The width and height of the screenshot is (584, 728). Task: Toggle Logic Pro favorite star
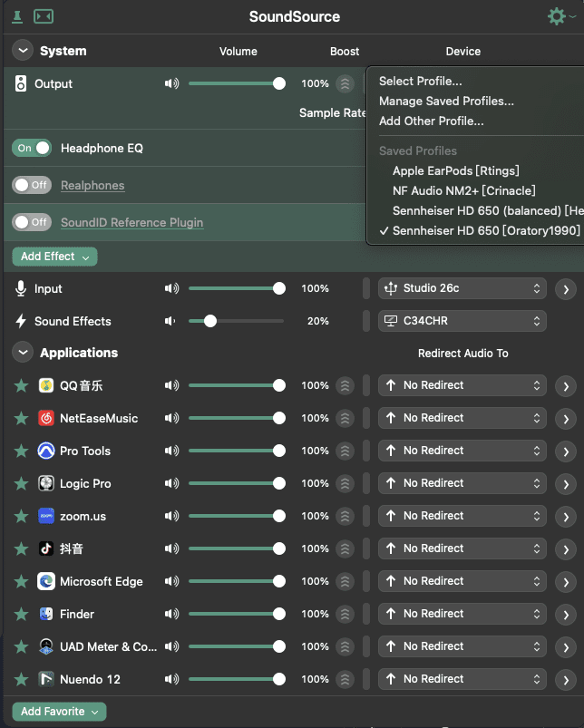pyautogui.click(x=22, y=483)
